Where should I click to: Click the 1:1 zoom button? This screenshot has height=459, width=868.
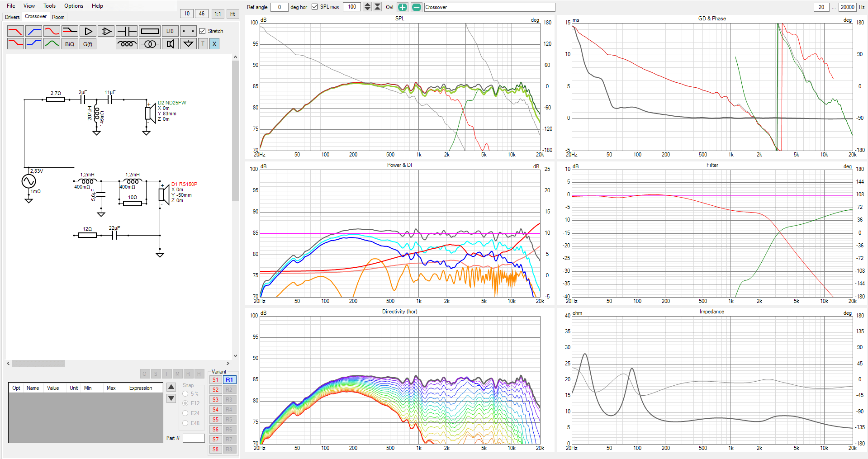click(218, 14)
